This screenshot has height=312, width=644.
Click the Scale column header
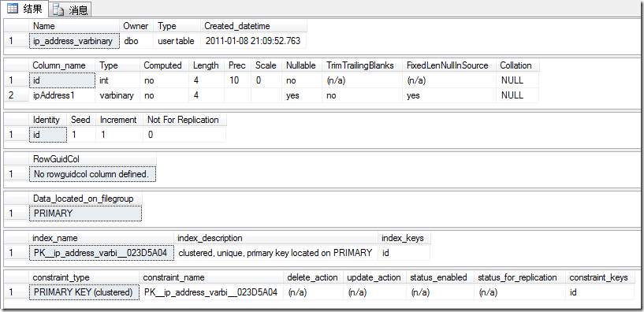pos(266,65)
